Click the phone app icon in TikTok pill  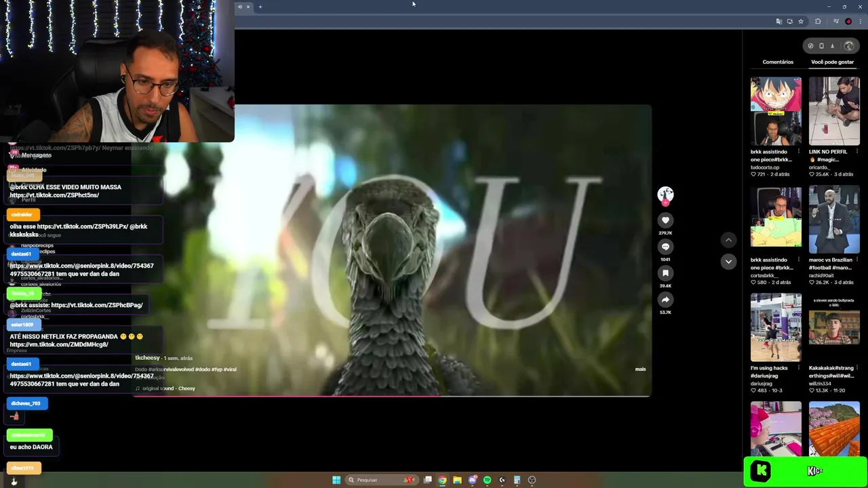(x=821, y=46)
